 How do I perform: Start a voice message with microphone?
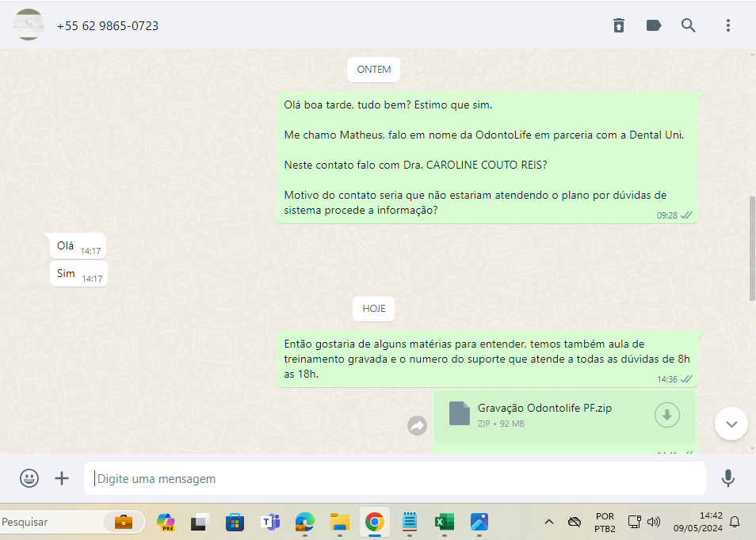pyautogui.click(x=727, y=478)
